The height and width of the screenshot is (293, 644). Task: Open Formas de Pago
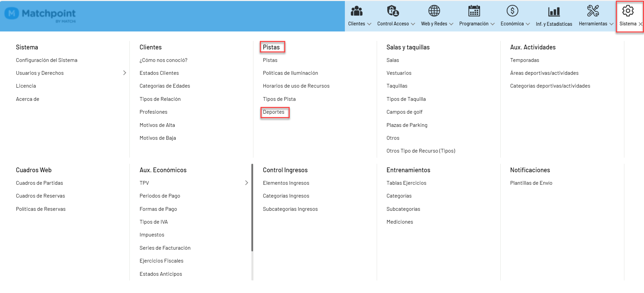click(x=158, y=209)
